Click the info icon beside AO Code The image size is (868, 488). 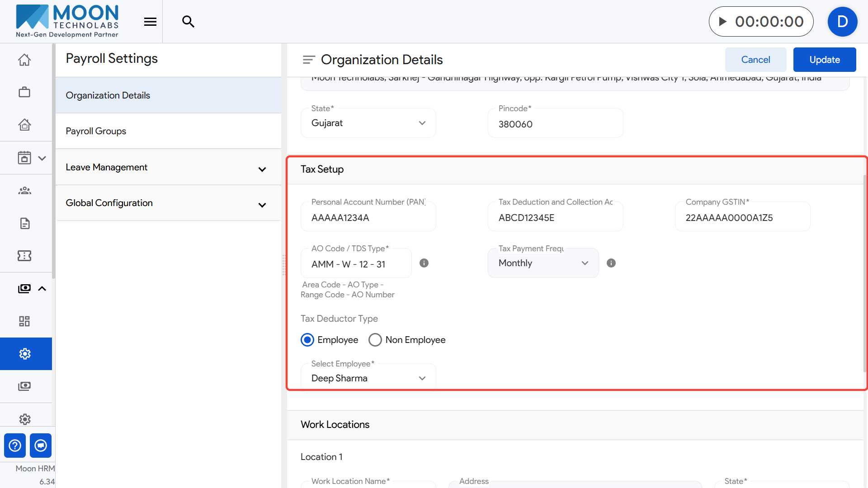click(x=424, y=263)
